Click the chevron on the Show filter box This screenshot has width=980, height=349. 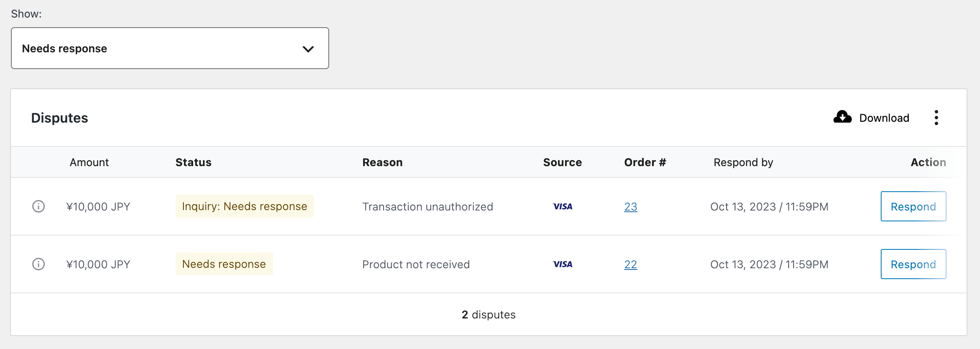[x=308, y=49]
